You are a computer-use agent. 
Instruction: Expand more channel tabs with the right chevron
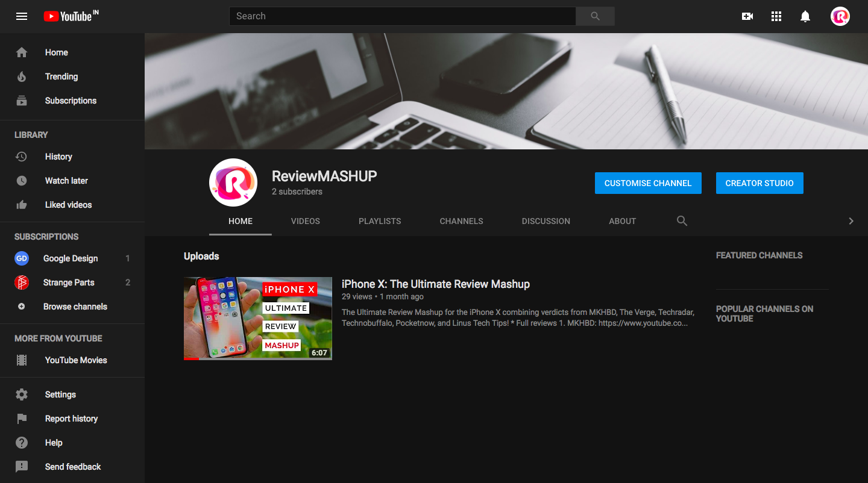(x=851, y=221)
